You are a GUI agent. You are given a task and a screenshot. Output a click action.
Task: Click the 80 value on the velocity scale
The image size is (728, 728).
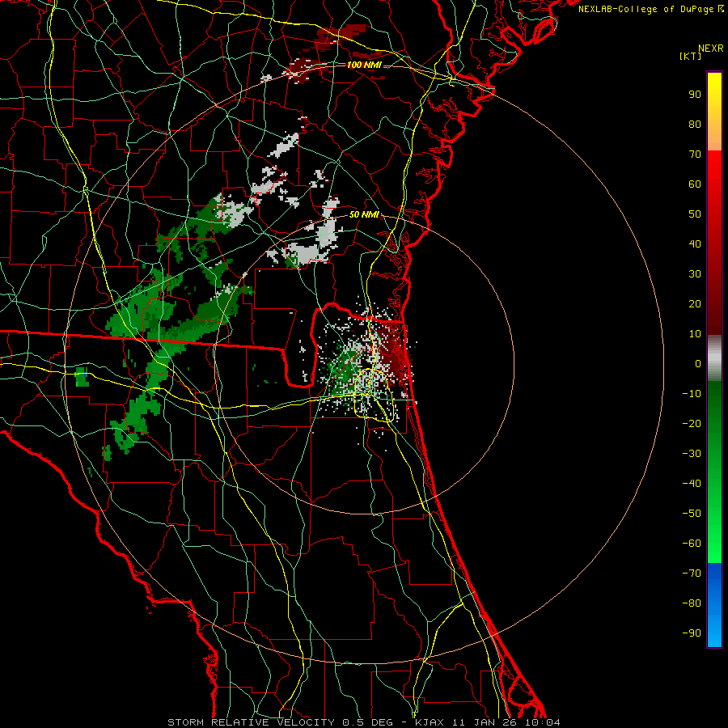point(695,124)
